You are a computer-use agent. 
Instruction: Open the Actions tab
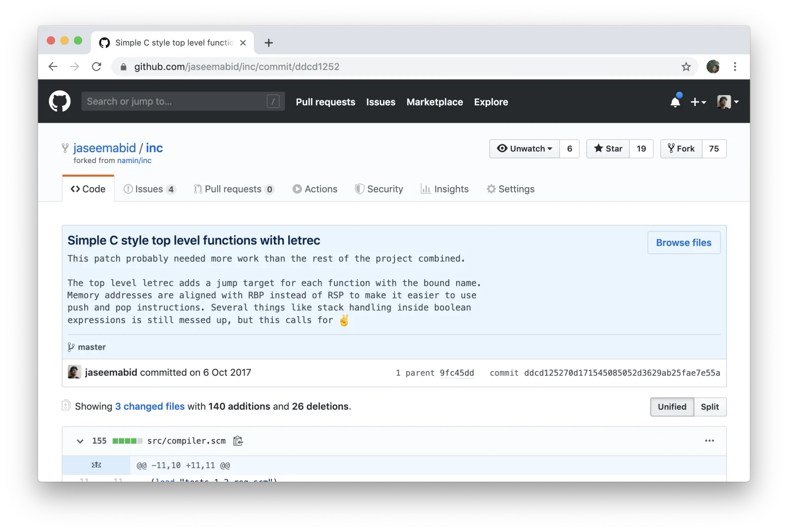pos(315,189)
